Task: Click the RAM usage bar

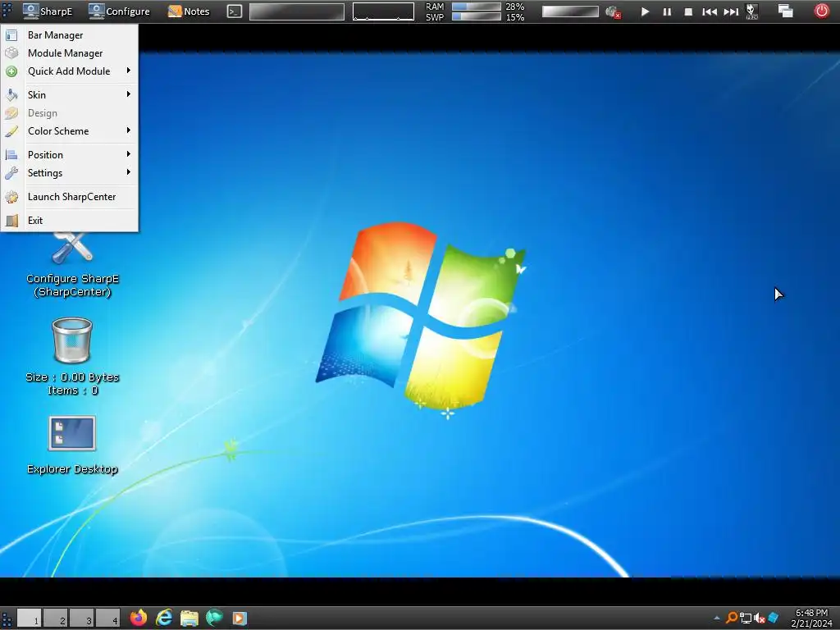Action: pyautogui.click(x=477, y=7)
